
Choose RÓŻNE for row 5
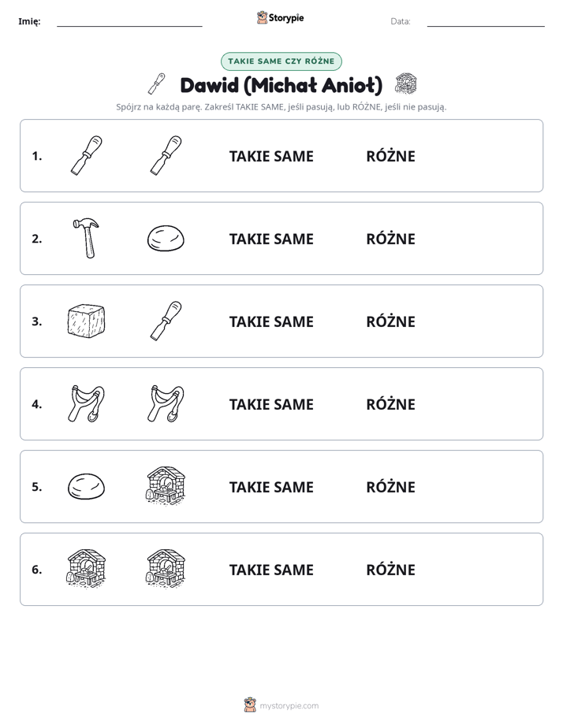pyautogui.click(x=390, y=486)
